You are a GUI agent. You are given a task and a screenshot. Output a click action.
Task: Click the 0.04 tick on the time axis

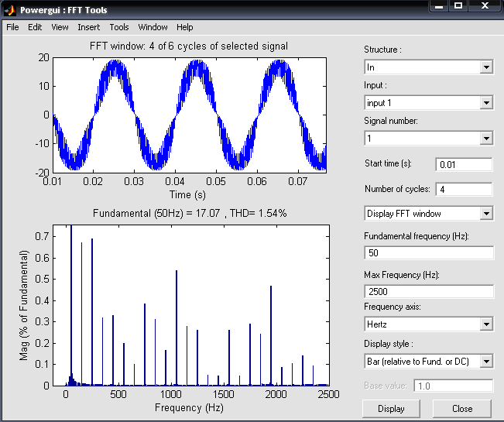[x=175, y=182]
